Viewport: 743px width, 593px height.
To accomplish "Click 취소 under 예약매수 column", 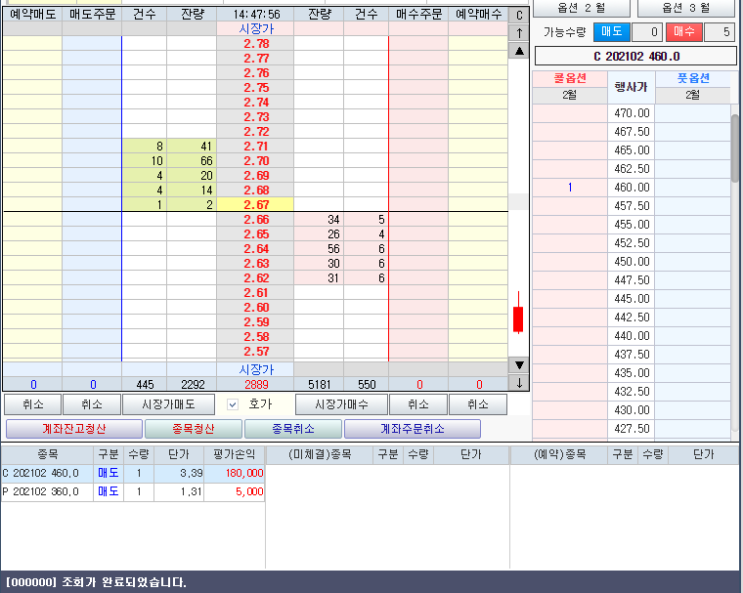I will 478,404.
